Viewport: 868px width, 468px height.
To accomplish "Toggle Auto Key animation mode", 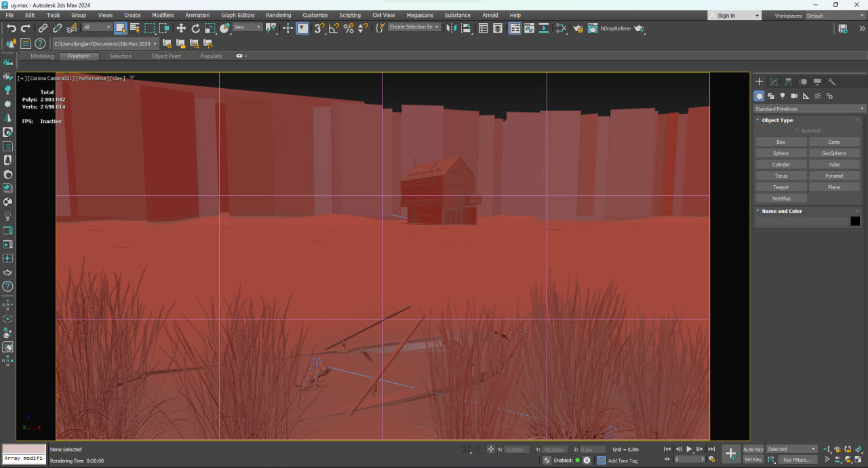I will [x=753, y=449].
